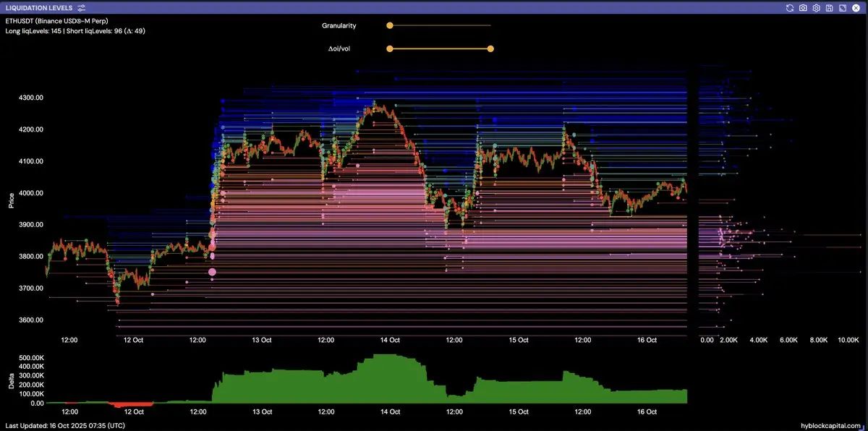Click the 6.00K histogram axis label

pos(788,340)
